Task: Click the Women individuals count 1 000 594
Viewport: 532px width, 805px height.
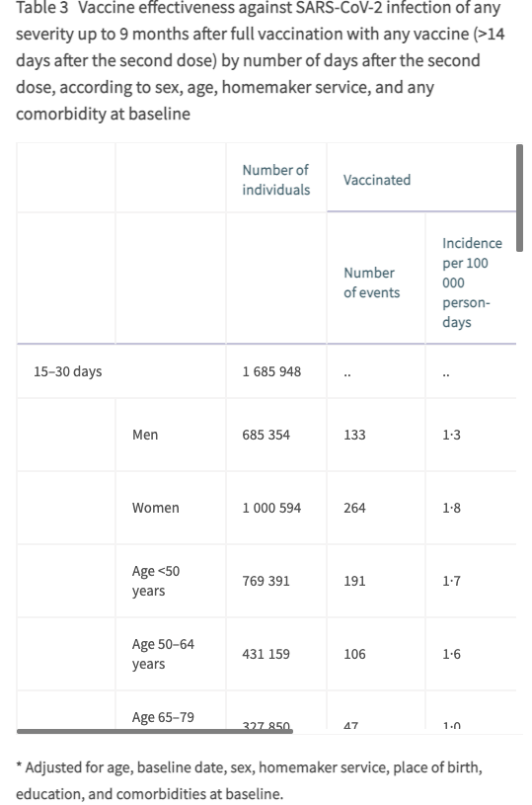Action: pyautogui.click(x=271, y=508)
